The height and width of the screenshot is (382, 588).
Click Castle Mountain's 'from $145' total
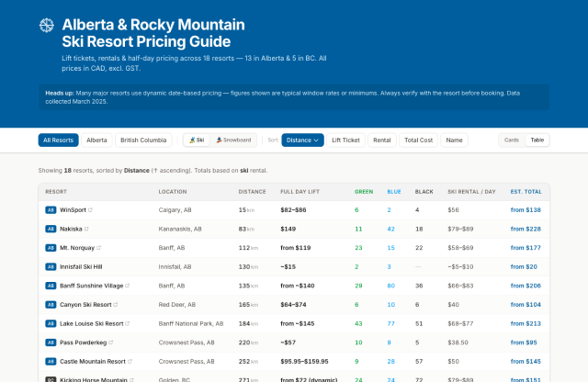point(526,362)
